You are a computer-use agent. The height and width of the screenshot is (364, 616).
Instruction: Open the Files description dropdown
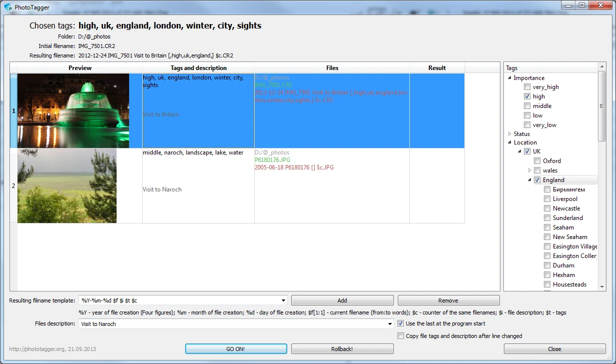tap(390, 324)
